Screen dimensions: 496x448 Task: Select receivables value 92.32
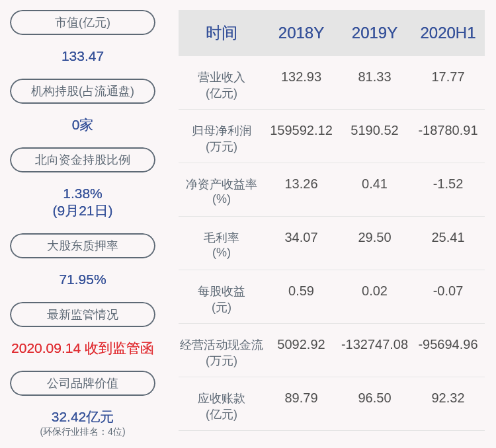coord(448,398)
